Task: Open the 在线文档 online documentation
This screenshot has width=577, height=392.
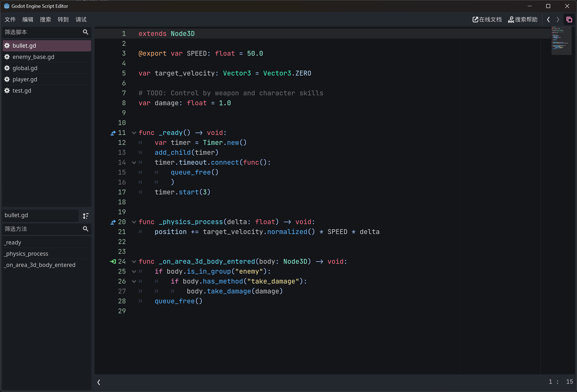Action: pyautogui.click(x=486, y=19)
